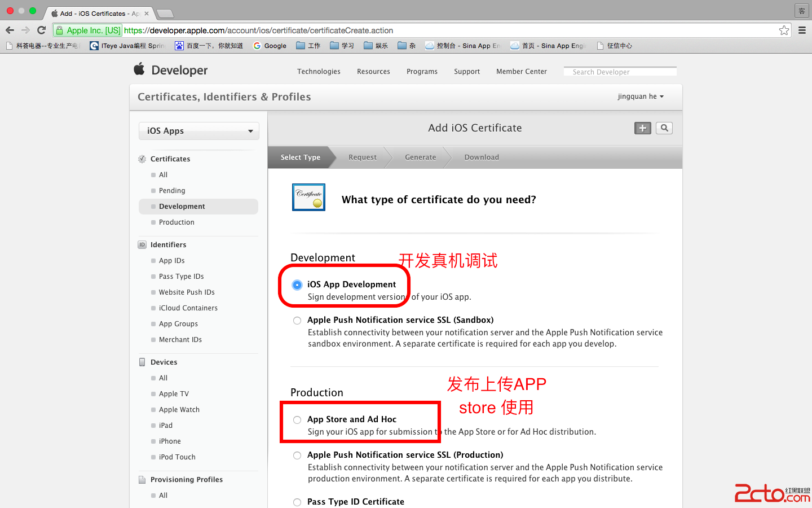The height and width of the screenshot is (508, 812).
Task: Open Apple Watch devices
Action: (x=179, y=410)
